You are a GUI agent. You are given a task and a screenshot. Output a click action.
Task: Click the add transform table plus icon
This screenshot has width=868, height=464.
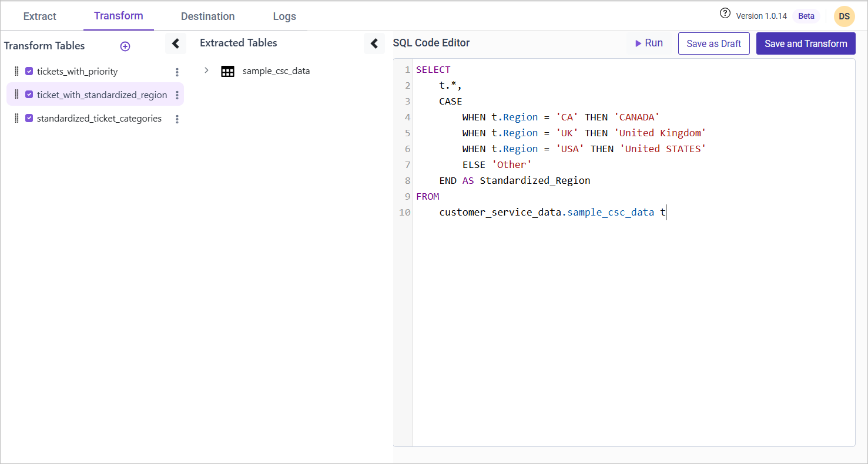pyautogui.click(x=125, y=46)
